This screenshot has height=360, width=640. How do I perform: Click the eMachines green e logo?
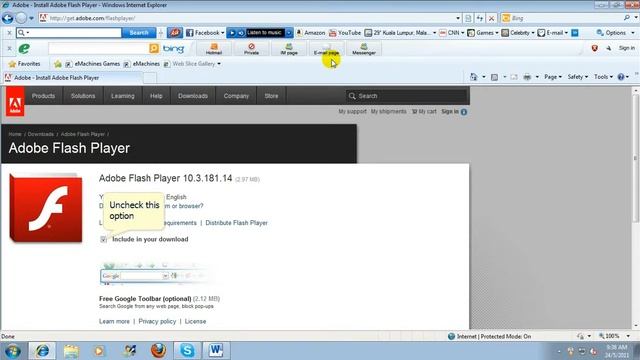pyautogui.click(x=24, y=49)
